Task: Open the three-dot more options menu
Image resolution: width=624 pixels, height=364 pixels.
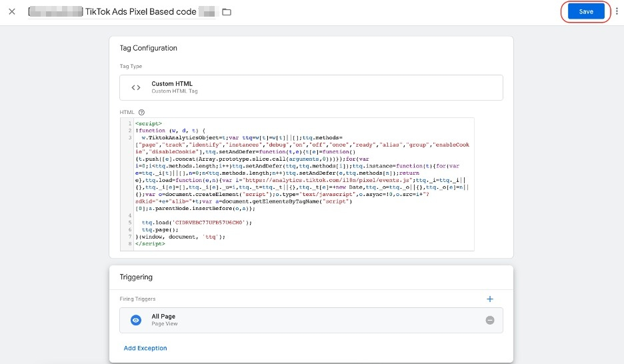Action: 617,11
